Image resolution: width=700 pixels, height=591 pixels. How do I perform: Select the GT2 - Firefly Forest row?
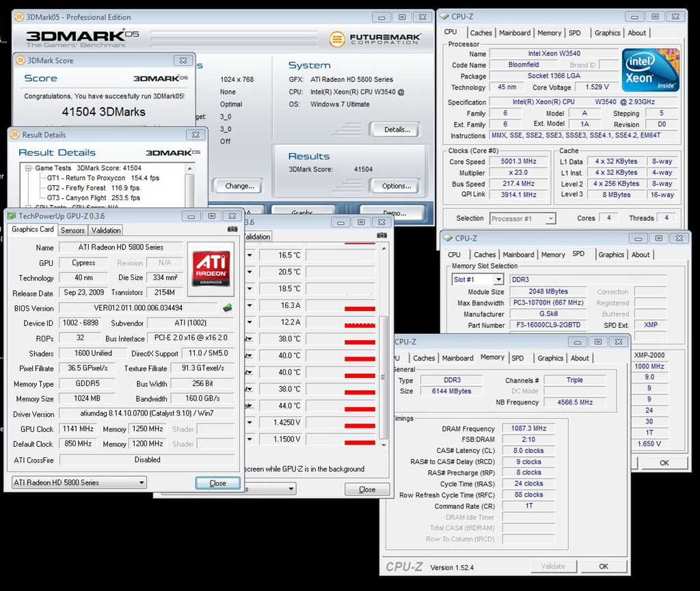click(x=93, y=188)
